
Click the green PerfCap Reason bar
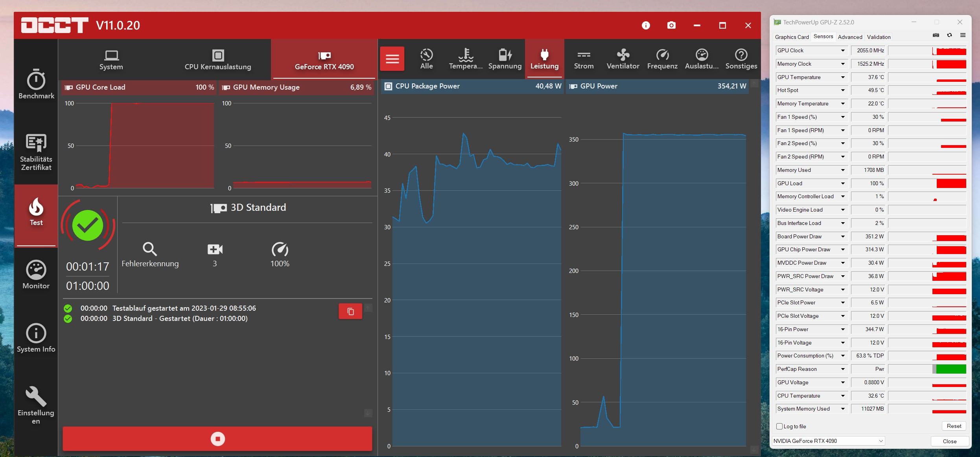pos(951,369)
